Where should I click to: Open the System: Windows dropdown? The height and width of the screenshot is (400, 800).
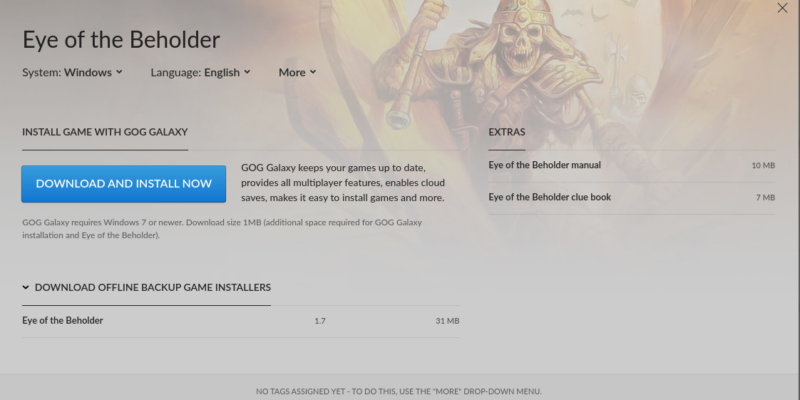(72, 72)
